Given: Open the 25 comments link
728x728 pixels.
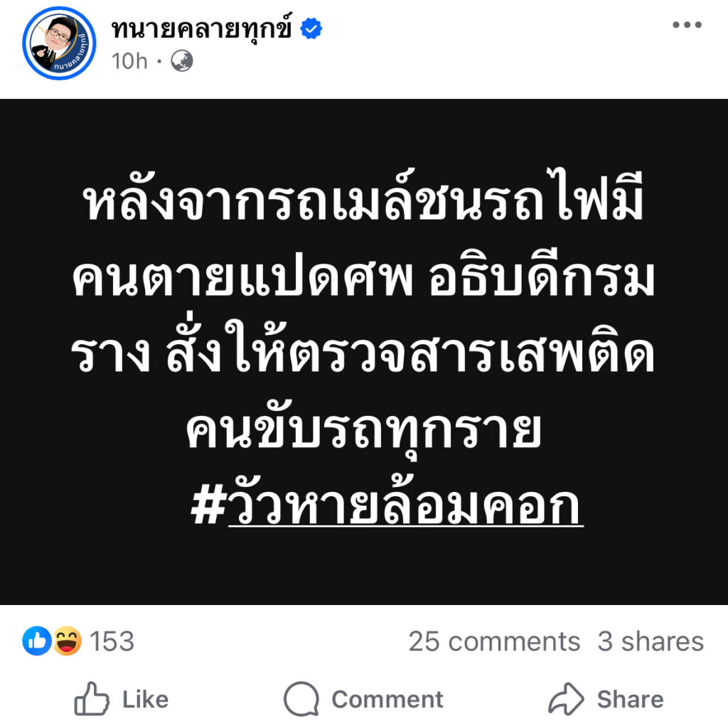Looking at the screenshot, I should point(495,642).
